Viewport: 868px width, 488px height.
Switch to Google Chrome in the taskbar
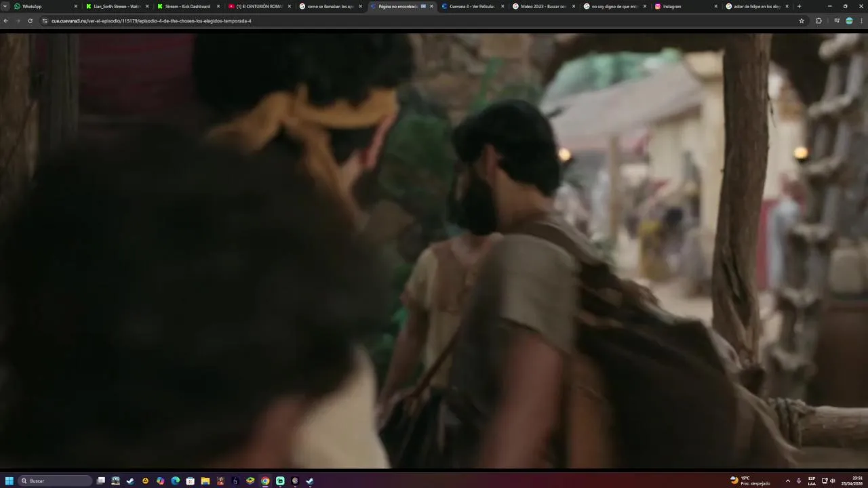click(265, 481)
